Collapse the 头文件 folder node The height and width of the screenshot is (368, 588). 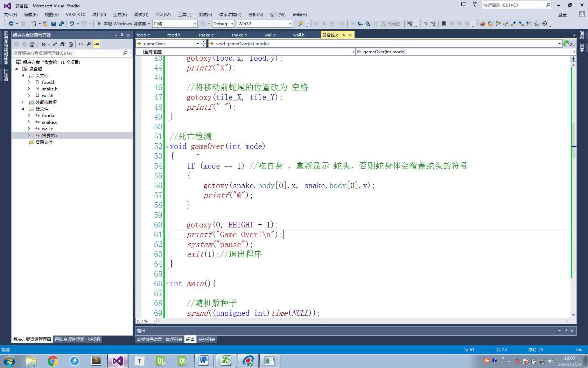point(23,75)
